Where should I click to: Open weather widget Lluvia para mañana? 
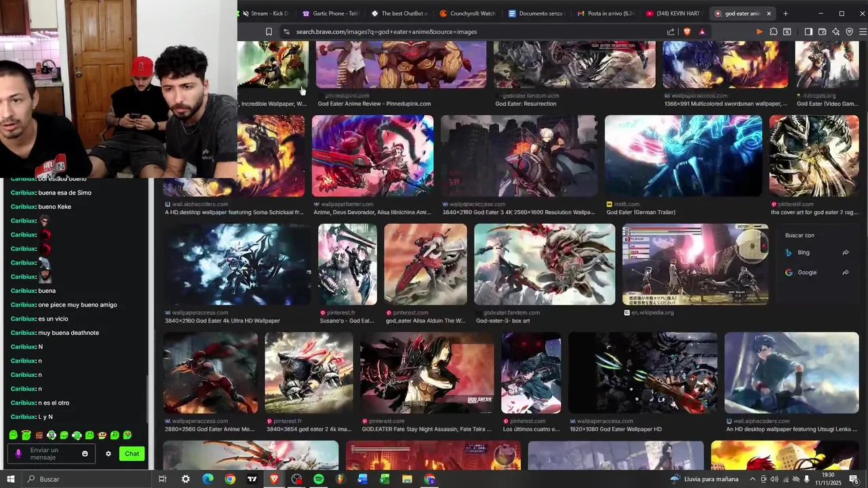pyautogui.click(x=704, y=479)
